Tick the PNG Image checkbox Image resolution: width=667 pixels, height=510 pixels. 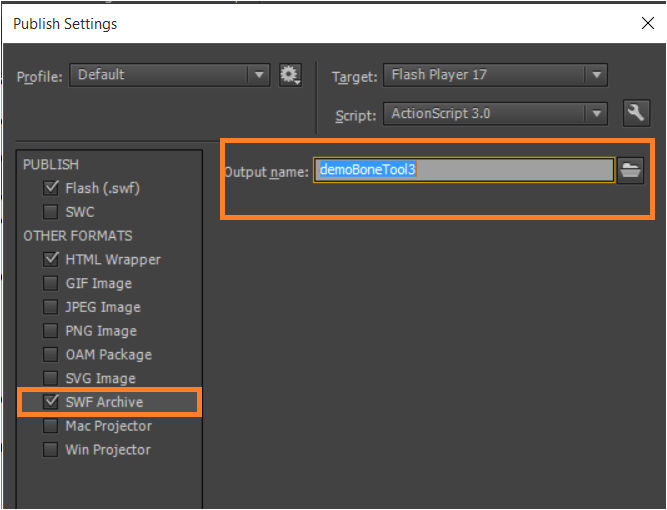[51, 331]
